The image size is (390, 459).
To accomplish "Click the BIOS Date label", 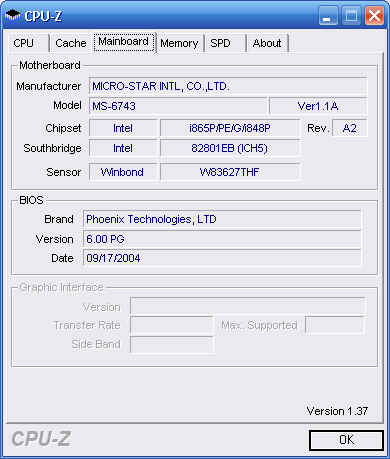I will pyautogui.click(x=62, y=258).
